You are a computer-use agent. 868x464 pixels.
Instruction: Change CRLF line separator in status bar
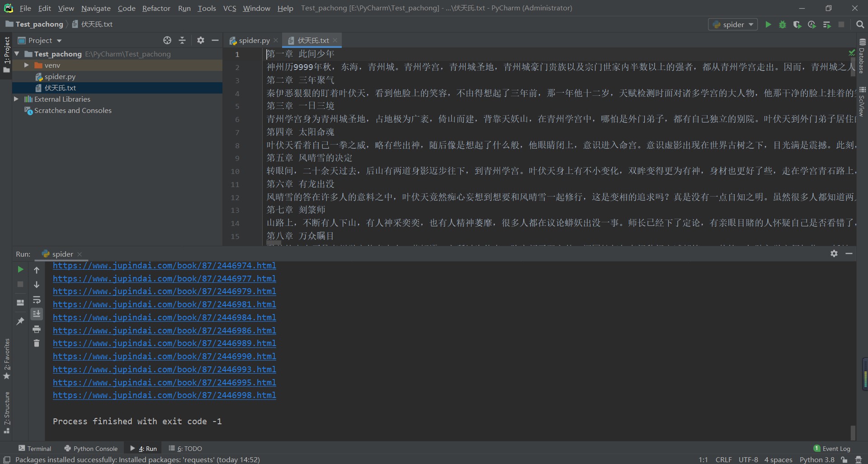tap(723, 459)
